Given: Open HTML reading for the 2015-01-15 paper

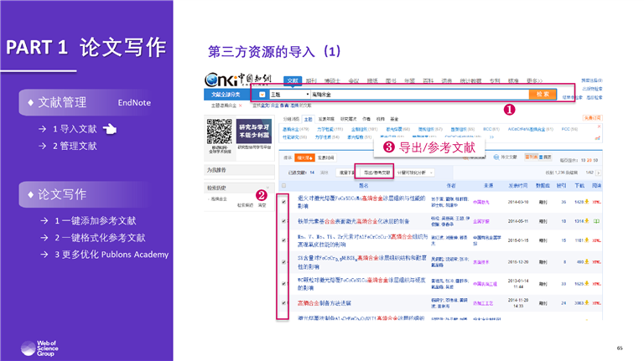Looking at the screenshot, I should 597,240.
